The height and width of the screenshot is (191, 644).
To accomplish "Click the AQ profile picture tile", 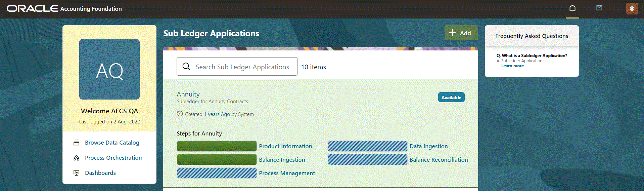I will pos(109,69).
